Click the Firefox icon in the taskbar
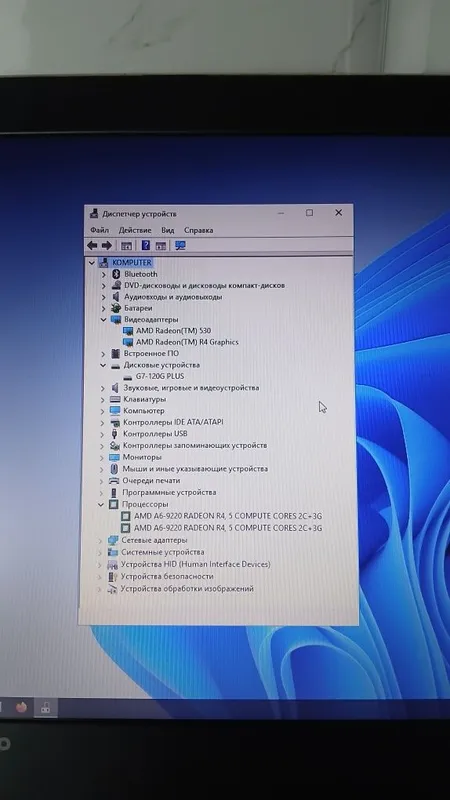Viewport: 450px width, 800px height. pos(21,707)
